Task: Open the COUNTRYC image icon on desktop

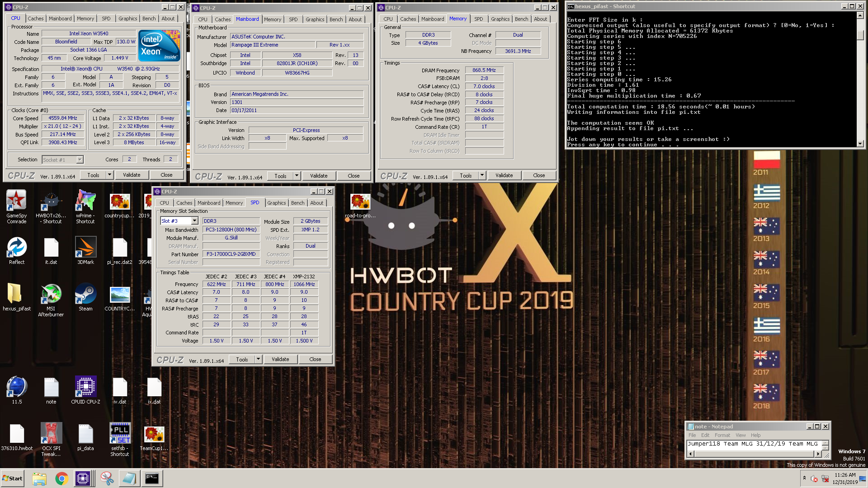Action: [120, 298]
